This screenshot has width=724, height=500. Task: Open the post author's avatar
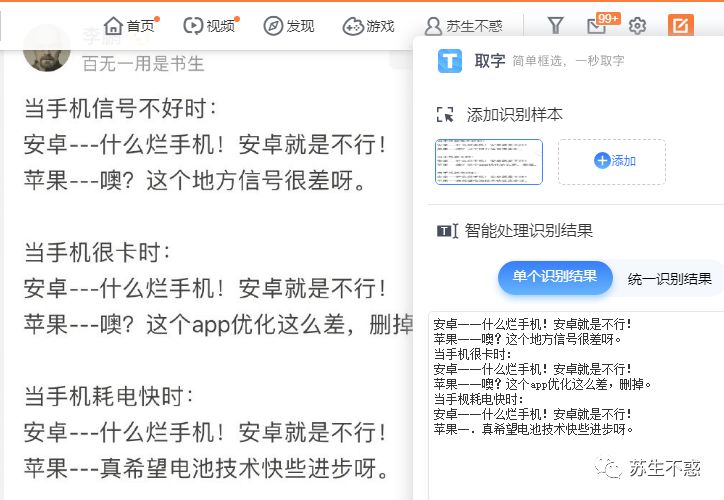(x=47, y=49)
